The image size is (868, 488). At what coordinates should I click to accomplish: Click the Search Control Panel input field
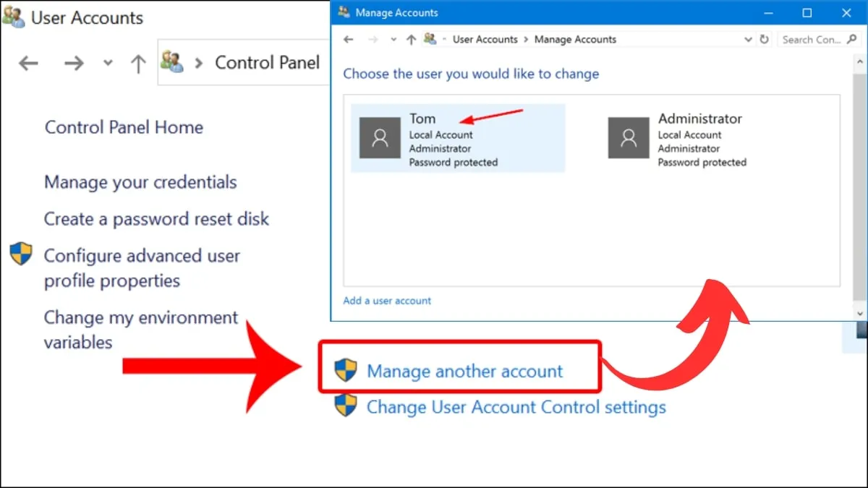[x=812, y=40]
